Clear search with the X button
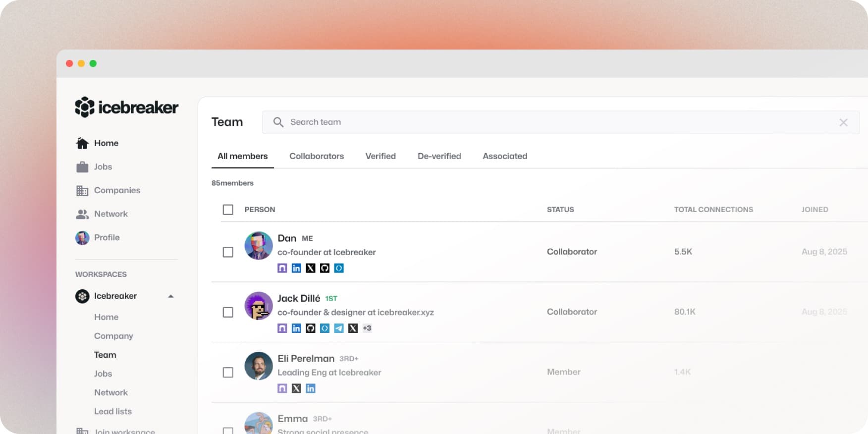 844,122
